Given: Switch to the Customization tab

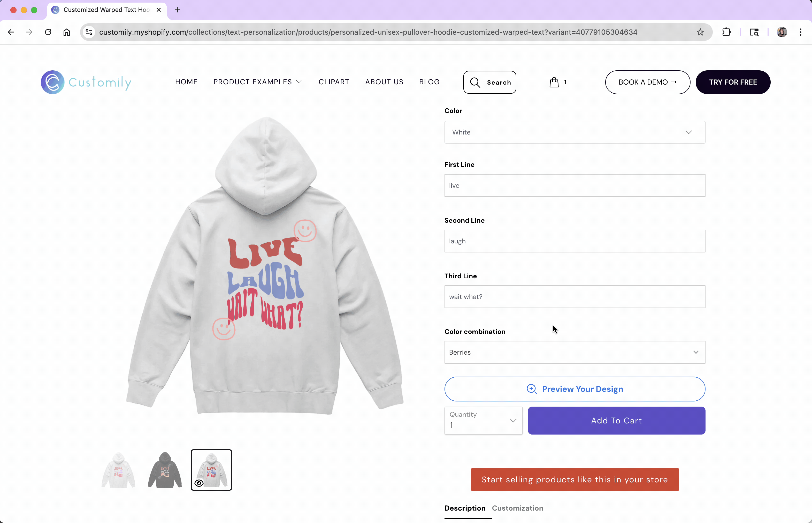Looking at the screenshot, I should click(x=517, y=508).
